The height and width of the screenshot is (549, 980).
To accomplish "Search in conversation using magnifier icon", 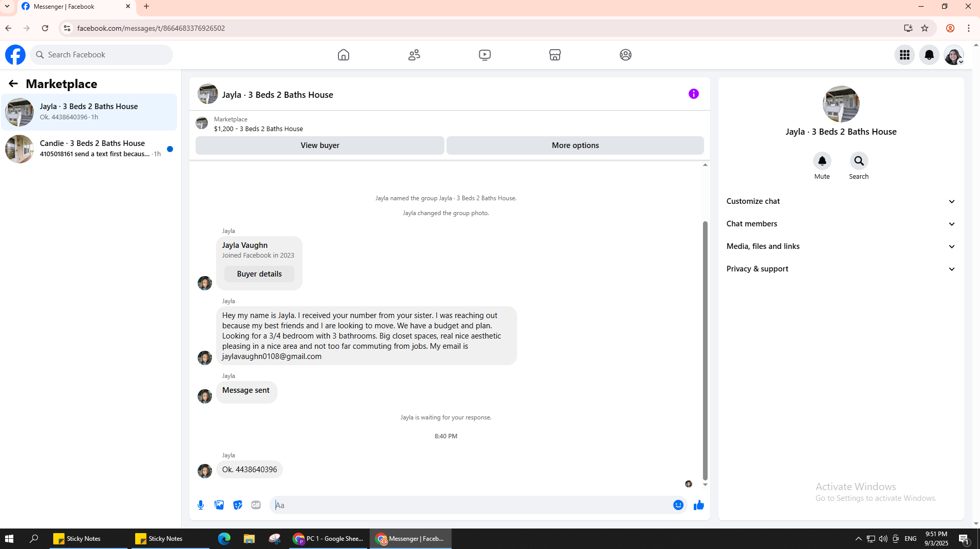I will click(859, 161).
